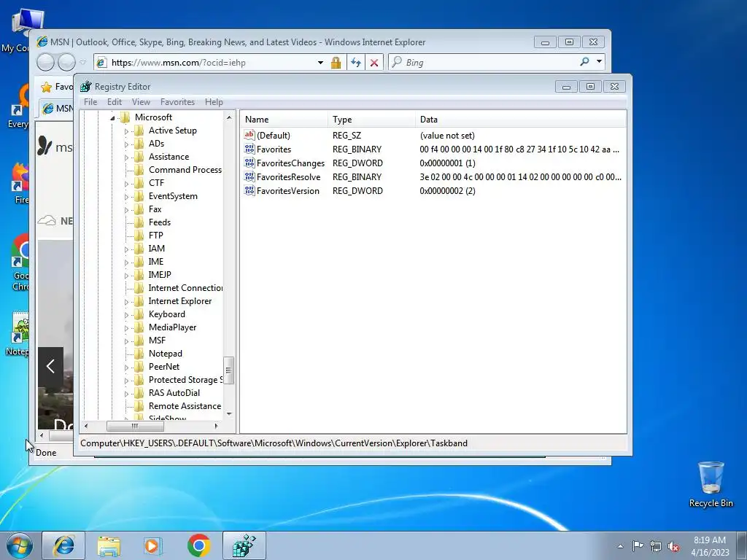
Task: Click the Favorites binary value icon
Action: (x=249, y=149)
